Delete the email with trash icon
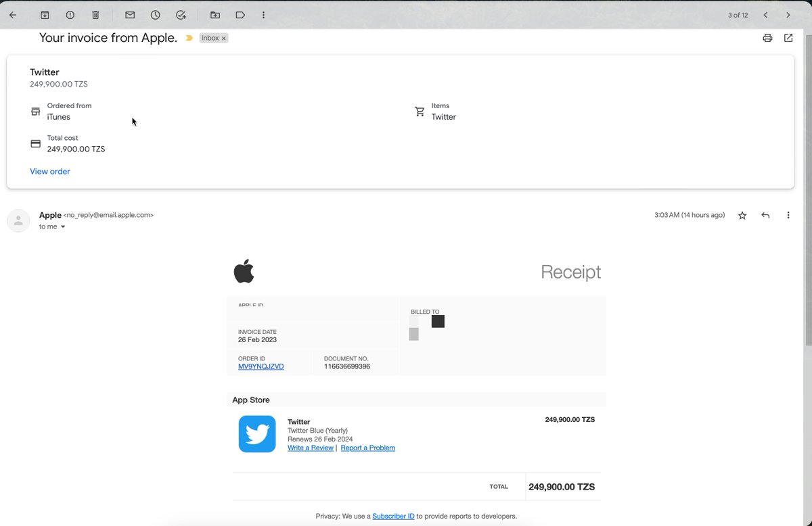Image resolution: width=812 pixels, height=526 pixels. [x=95, y=15]
